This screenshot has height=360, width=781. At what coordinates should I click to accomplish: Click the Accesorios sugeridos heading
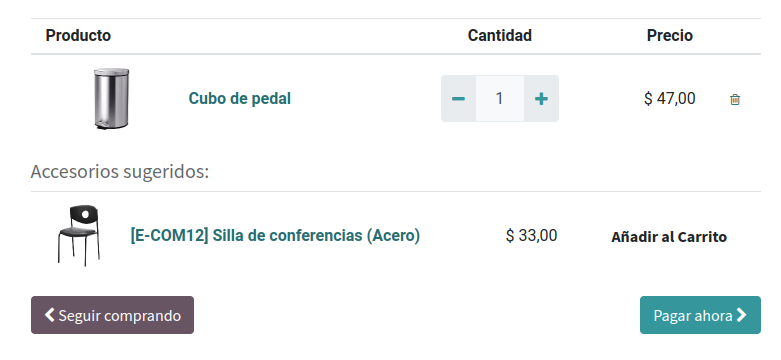point(120,171)
